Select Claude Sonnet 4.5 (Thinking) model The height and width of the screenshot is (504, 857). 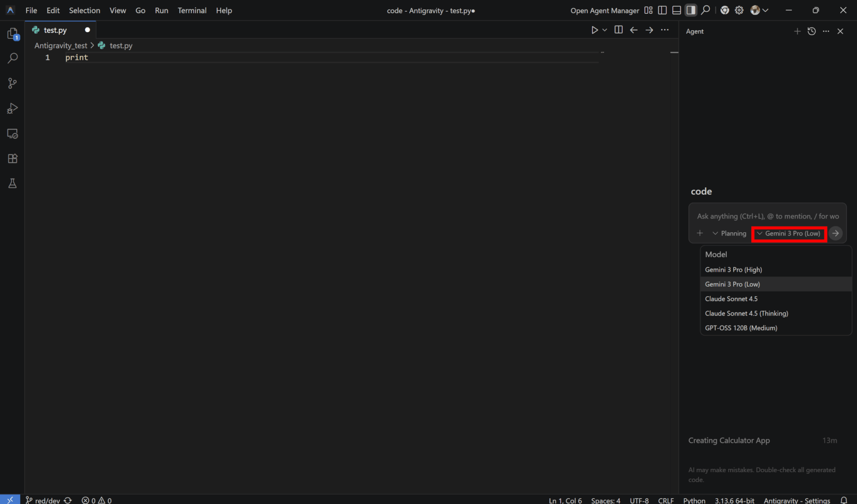coord(746,313)
